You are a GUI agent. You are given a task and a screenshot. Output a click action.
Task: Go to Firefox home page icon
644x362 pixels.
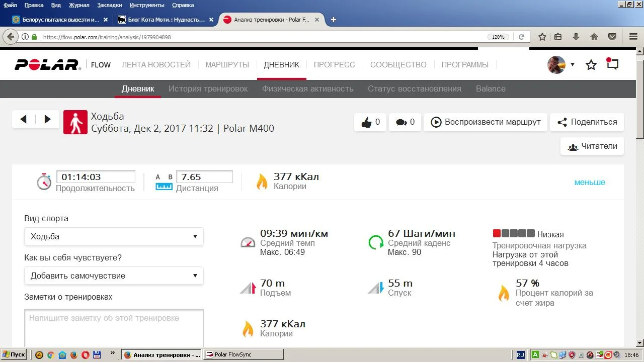pyautogui.click(x=594, y=37)
